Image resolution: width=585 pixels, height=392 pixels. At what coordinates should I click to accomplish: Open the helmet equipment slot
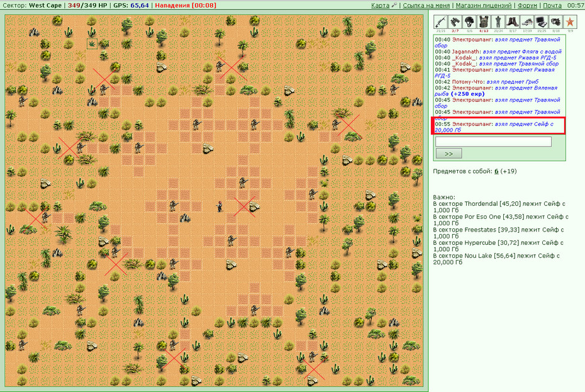(469, 22)
